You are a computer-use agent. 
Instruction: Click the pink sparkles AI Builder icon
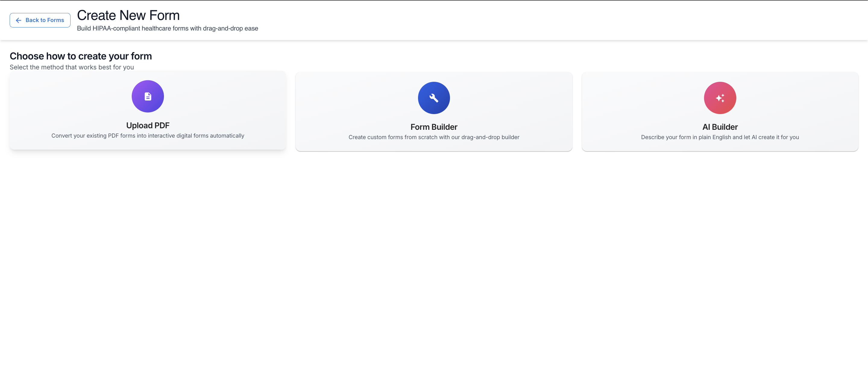720,98
